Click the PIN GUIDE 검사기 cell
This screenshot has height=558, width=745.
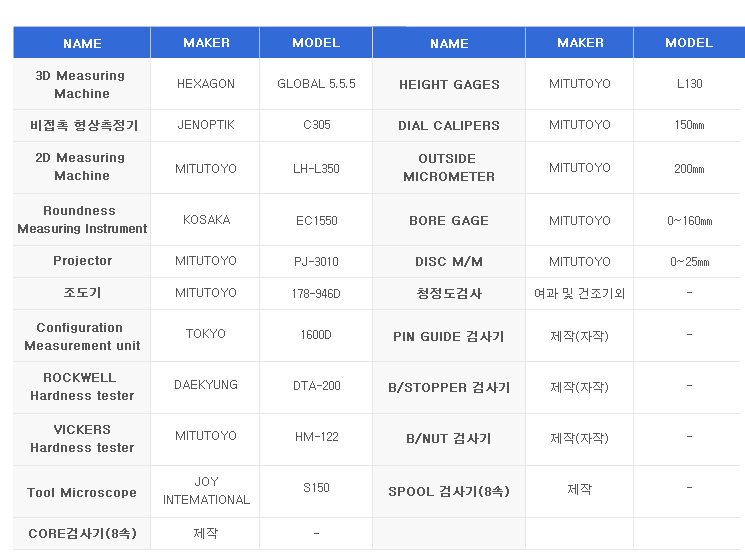pos(449,337)
